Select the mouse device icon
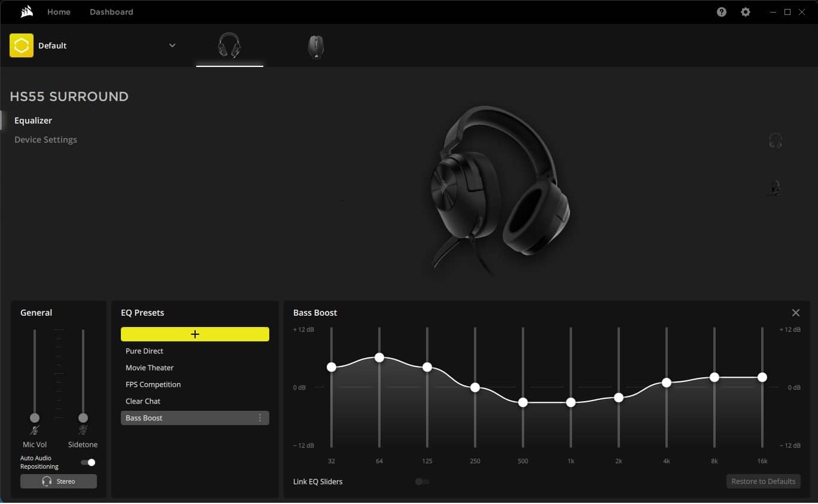 316,46
